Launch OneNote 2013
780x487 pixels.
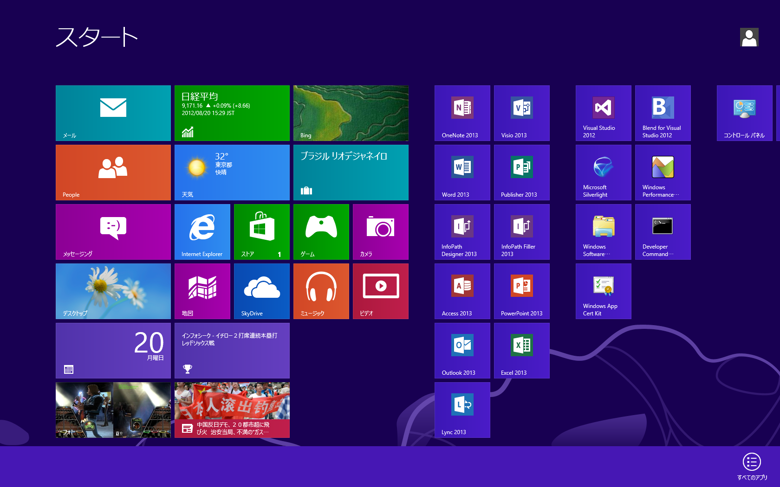point(462,113)
